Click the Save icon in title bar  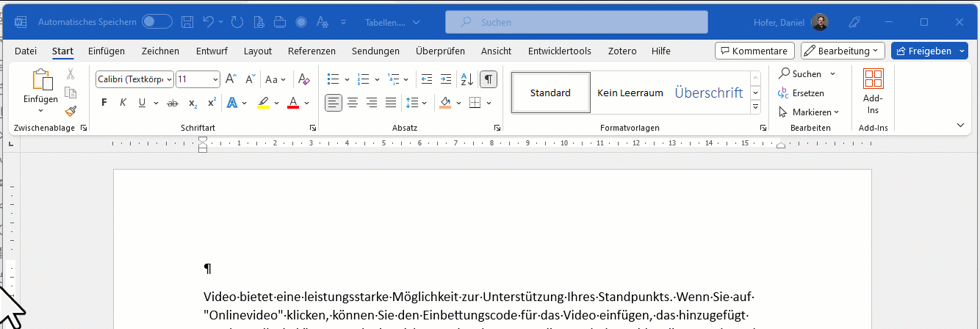[187, 22]
